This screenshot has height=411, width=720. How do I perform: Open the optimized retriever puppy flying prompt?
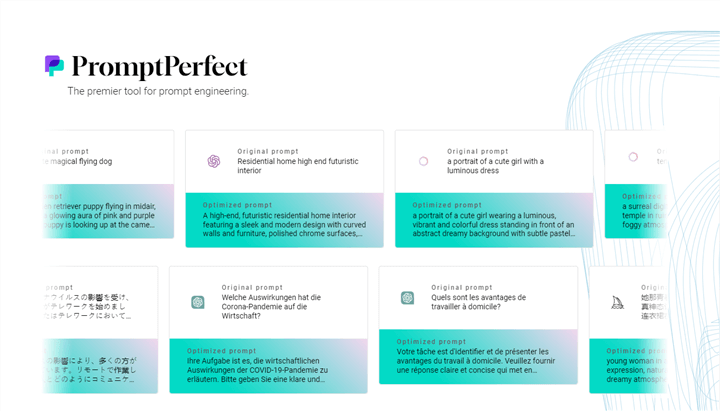[x=100, y=214]
